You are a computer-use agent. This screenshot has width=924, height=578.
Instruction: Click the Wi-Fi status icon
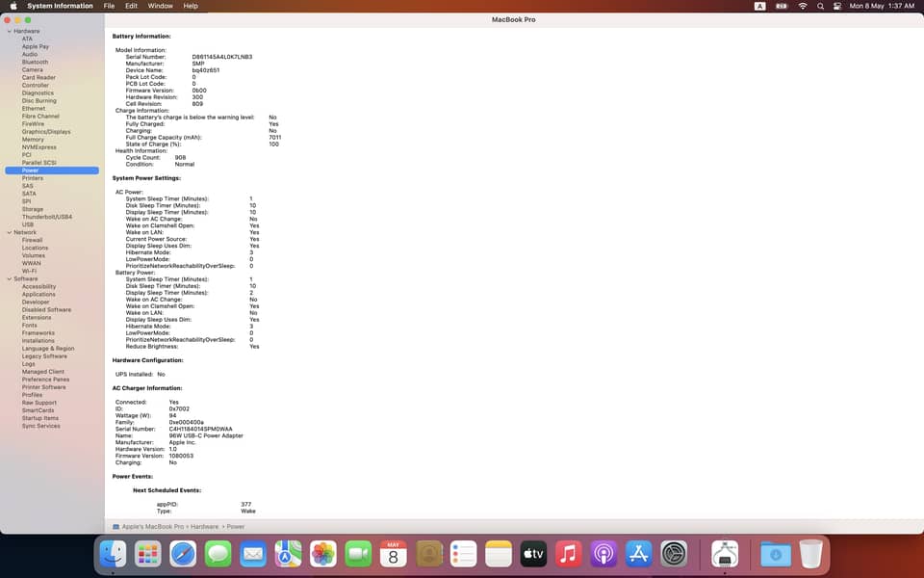point(803,6)
